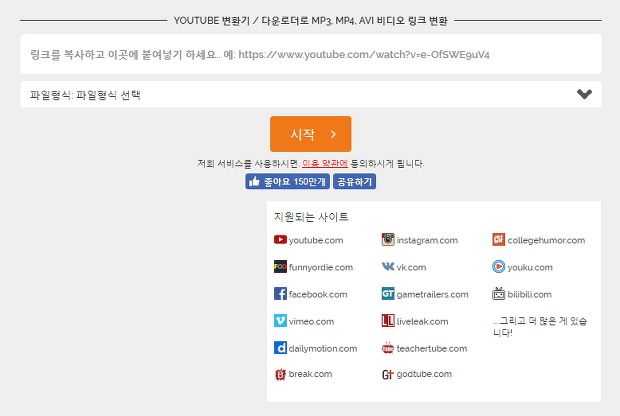This screenshot has height=416, width=620.
Task: Click the '그리고 더 많은 게 있습니다' text
Action: click(540, 326)
